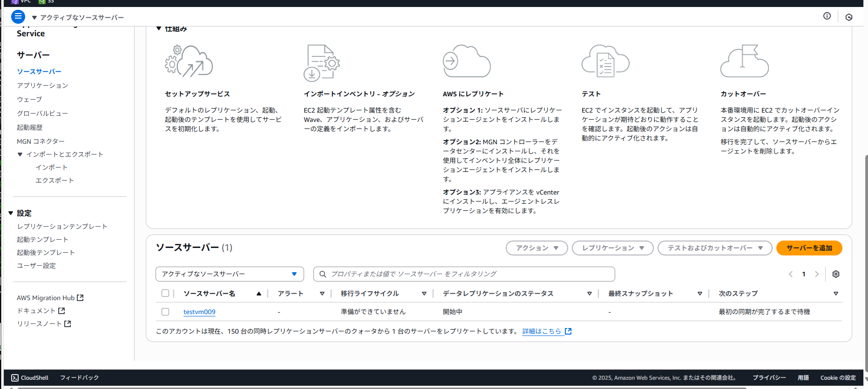
Task: Click the AWS にレプリケート cloud arrow icon
Action: (x=467, y=61)
